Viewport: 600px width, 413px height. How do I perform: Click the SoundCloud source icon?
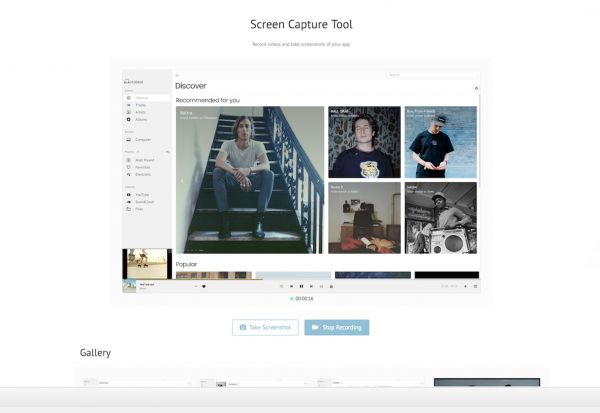coord(129,201)
